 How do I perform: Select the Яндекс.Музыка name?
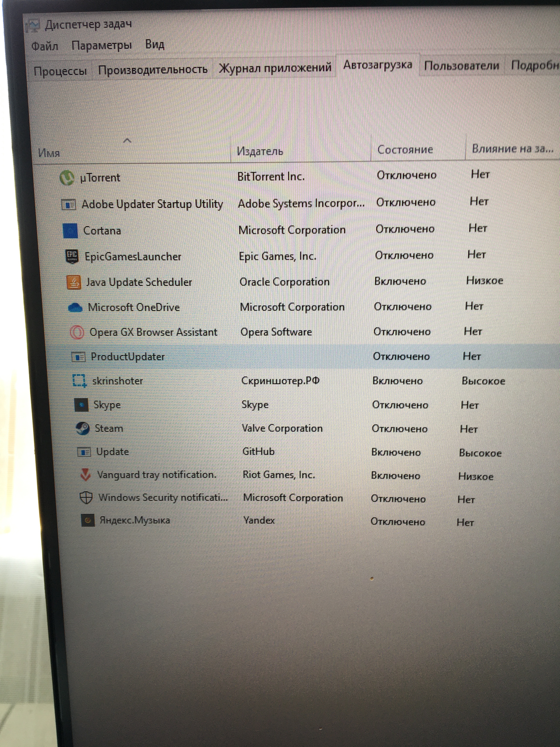coord(135,520)
